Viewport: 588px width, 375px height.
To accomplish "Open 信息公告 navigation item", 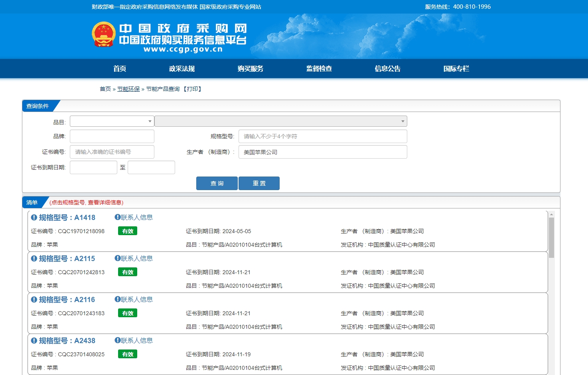I will [x=388, y=69].
